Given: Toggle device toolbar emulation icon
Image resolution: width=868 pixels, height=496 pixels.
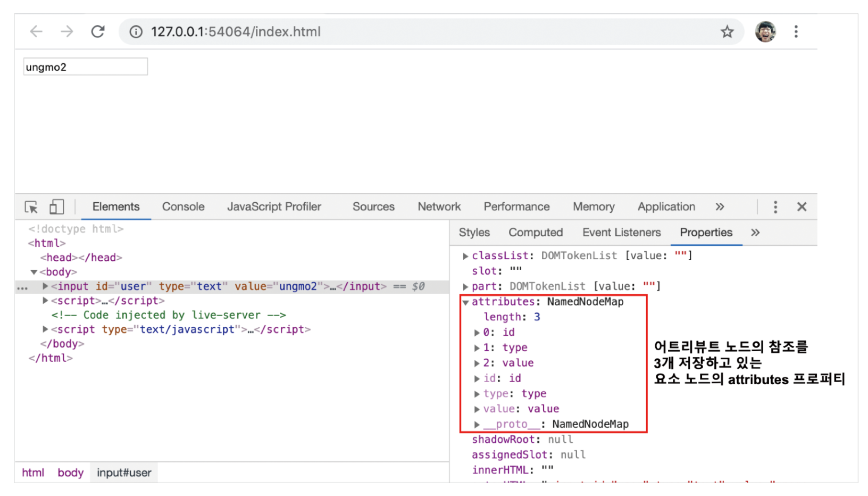Looking at the screenshot, I should (x=56, y=207).
